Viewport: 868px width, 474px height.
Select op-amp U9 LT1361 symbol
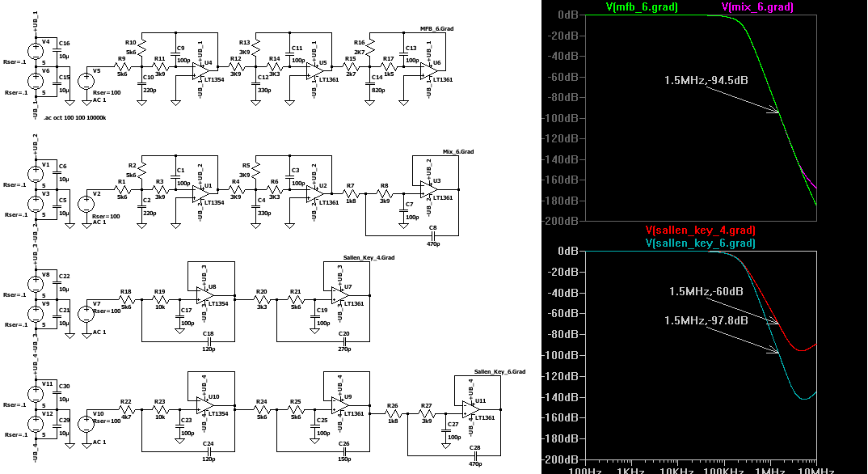pyautogui.click(x=339, y=404)
